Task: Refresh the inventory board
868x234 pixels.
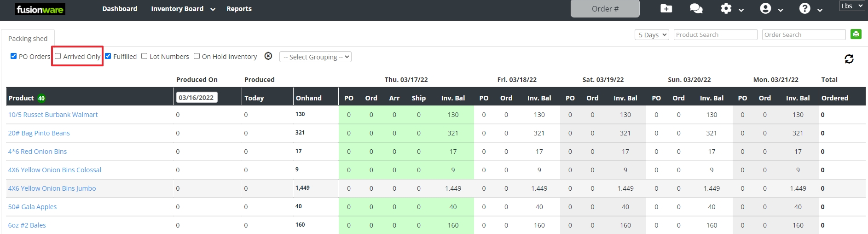Action: 849,59
